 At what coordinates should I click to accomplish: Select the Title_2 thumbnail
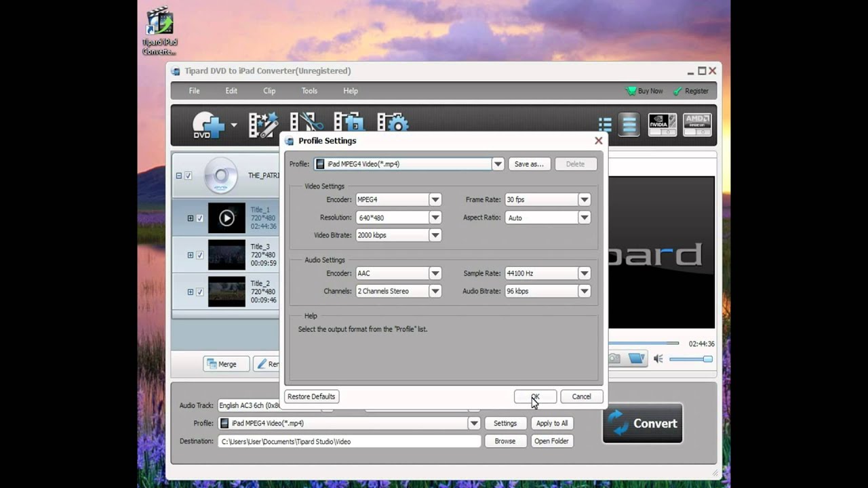226,291
